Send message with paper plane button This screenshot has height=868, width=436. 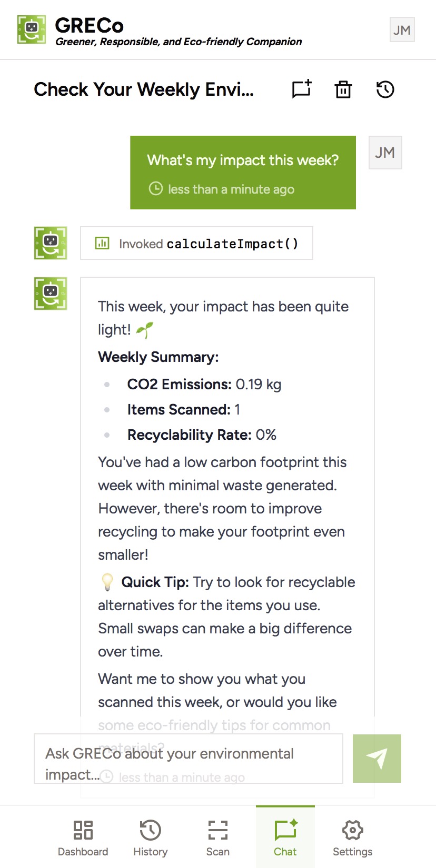pyautogui.click(x=376, y=758)
